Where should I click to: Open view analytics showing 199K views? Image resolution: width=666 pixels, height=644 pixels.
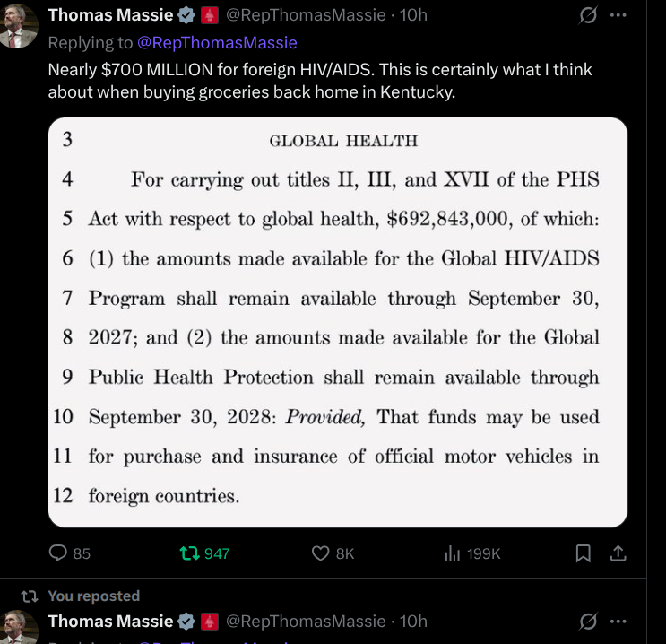click(453, 553)
